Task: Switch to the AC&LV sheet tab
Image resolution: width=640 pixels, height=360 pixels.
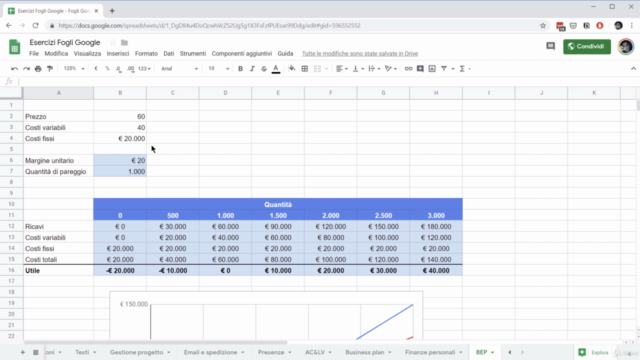Action: (315, 352)
